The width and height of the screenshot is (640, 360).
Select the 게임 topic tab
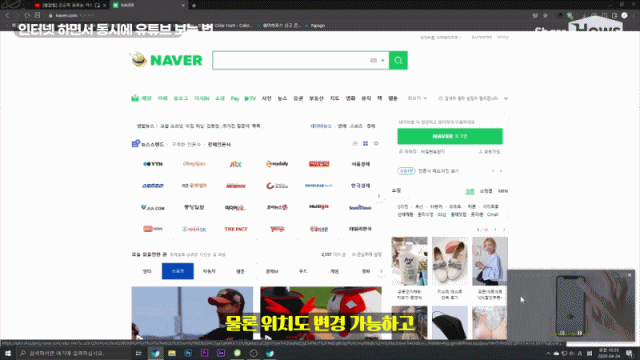(334, 271)
